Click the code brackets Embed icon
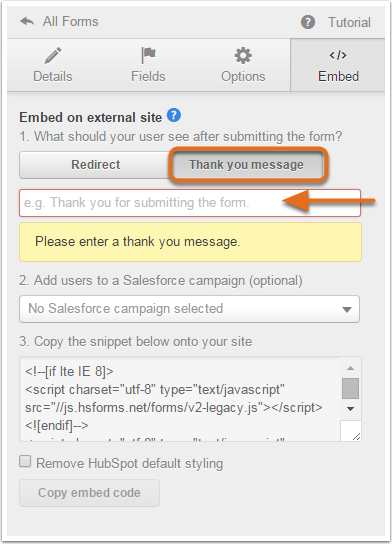This screenshot has height=544, width=392. [338, 55]
